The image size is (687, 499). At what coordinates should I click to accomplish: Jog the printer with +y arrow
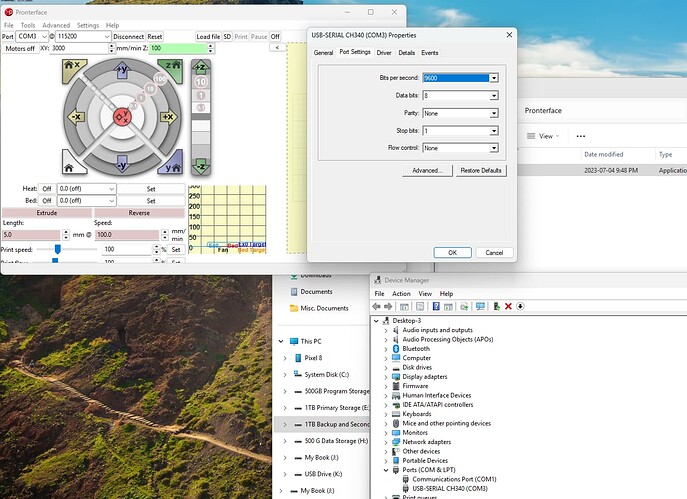pyautogui.click(x=122, y=70)
